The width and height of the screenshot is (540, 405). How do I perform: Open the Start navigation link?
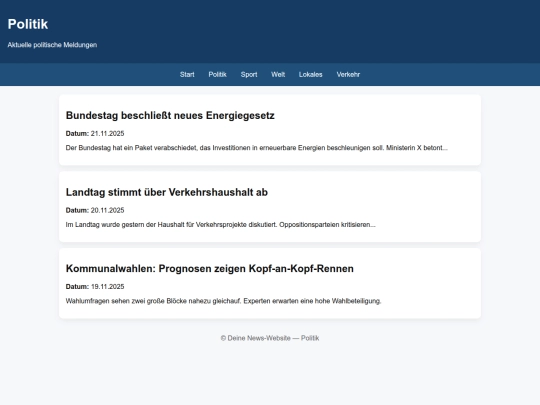click(x=187, y=74)
